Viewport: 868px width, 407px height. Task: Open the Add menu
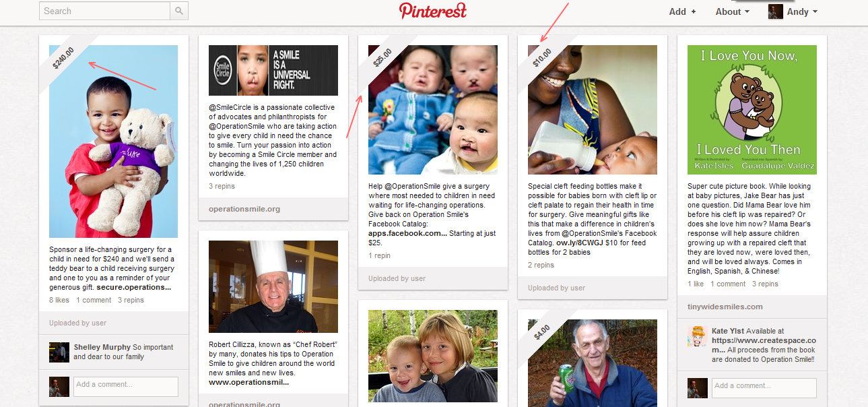point(682,11)
